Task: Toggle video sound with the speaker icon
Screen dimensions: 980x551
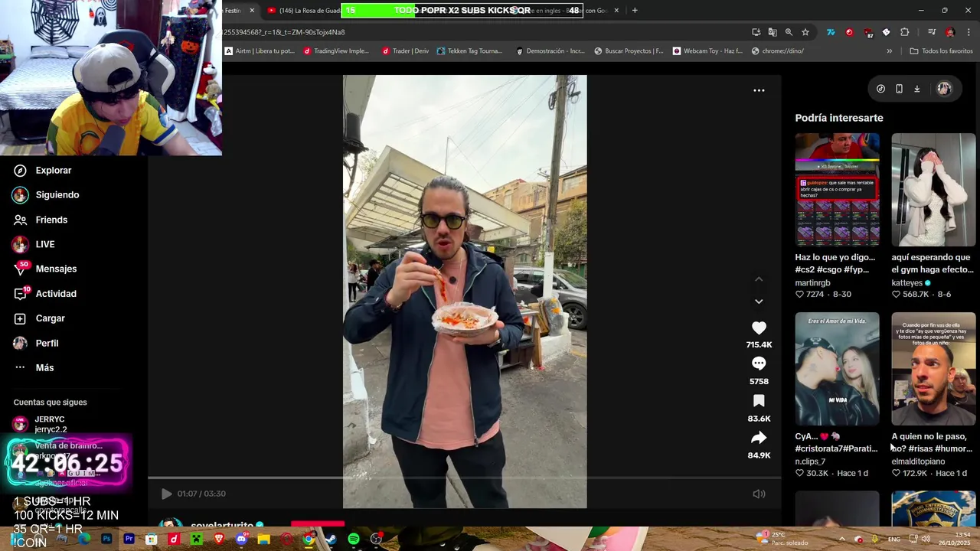Action: click(759, 494)
